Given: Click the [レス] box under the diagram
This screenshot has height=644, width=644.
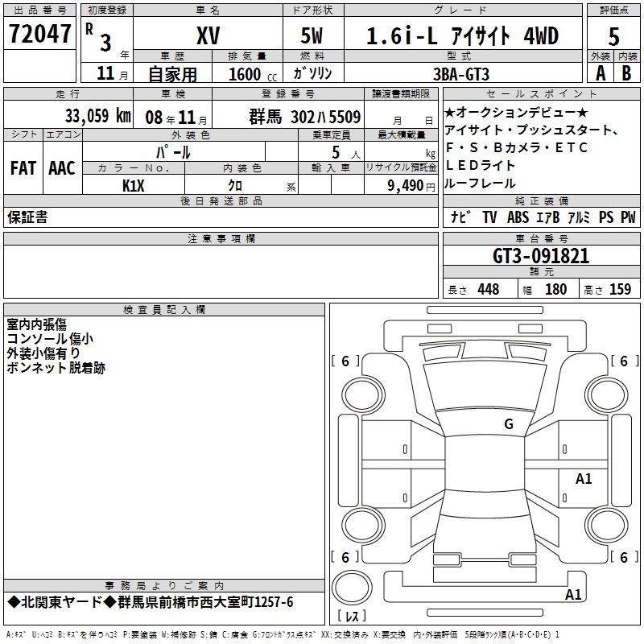Looking at the screenshot, I should point(352,616).
